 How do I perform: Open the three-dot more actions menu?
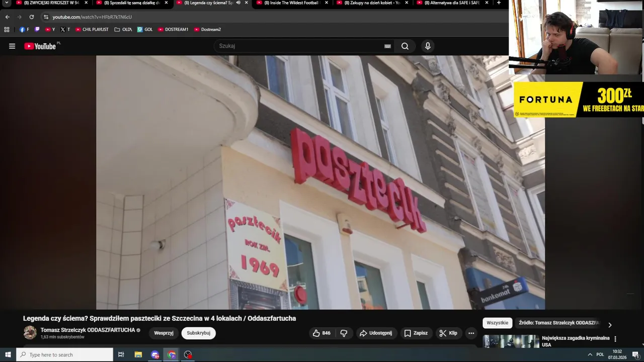(x=471, y=333)
